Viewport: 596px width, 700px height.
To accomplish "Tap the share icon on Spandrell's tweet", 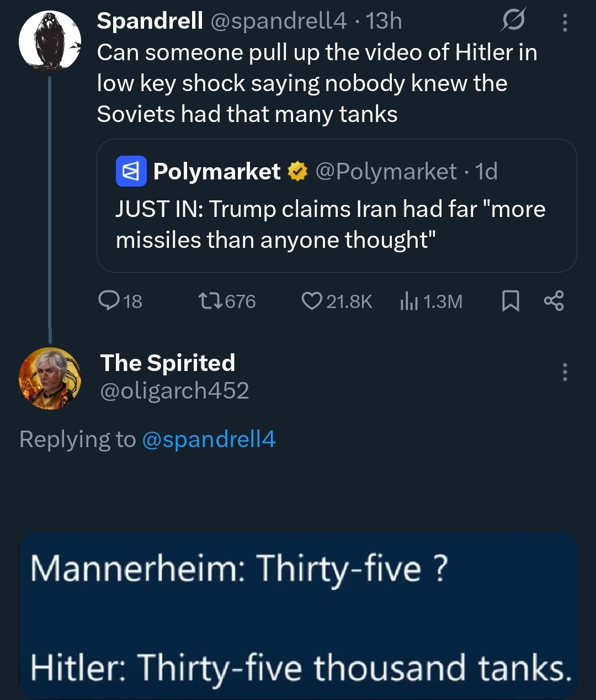I will [x=554, y=301].
